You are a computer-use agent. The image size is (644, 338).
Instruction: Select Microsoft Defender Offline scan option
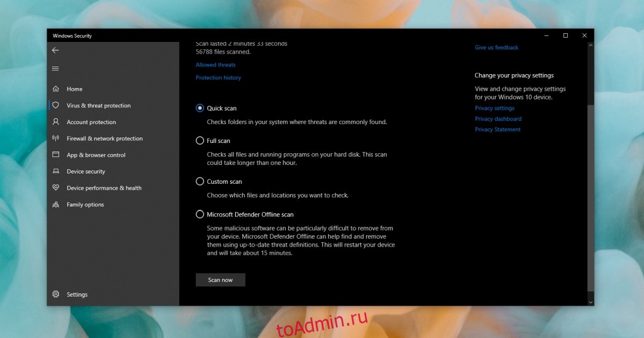pos(200,214)
